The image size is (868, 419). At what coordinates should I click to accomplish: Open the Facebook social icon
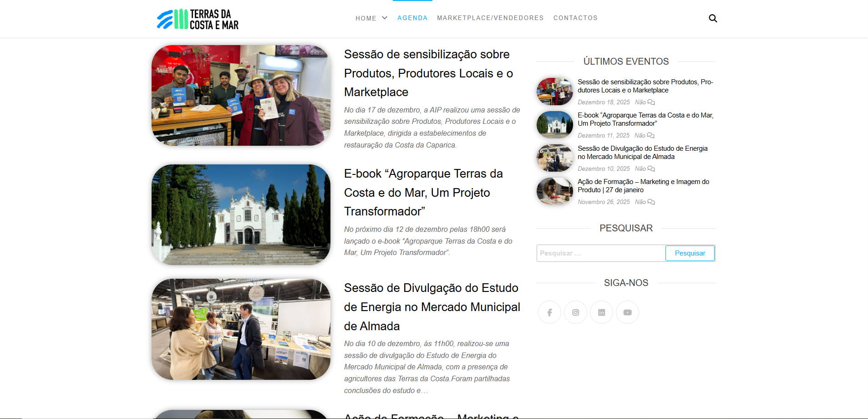(549, 312)
